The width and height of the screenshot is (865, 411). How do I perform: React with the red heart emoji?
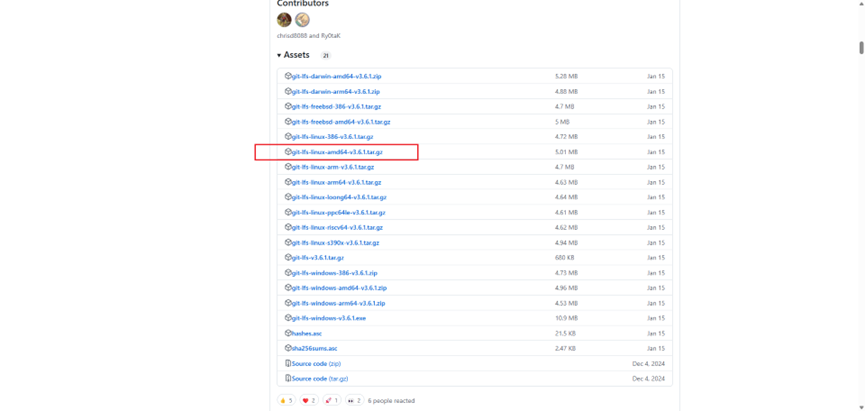point(309,401)
